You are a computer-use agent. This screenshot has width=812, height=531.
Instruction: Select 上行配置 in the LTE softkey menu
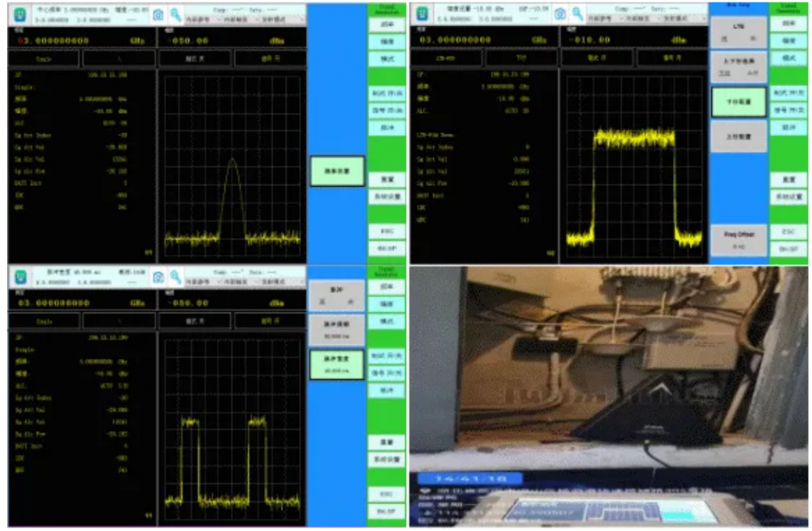pos(738,137)
